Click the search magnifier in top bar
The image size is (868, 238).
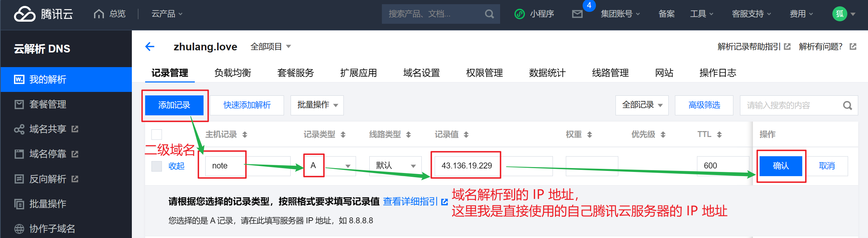coord(489,14)
